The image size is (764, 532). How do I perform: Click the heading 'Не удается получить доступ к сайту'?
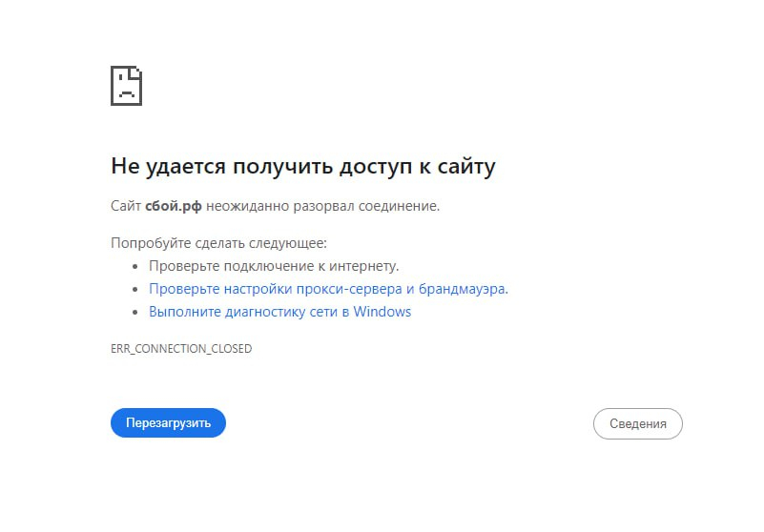coord(303,167)
